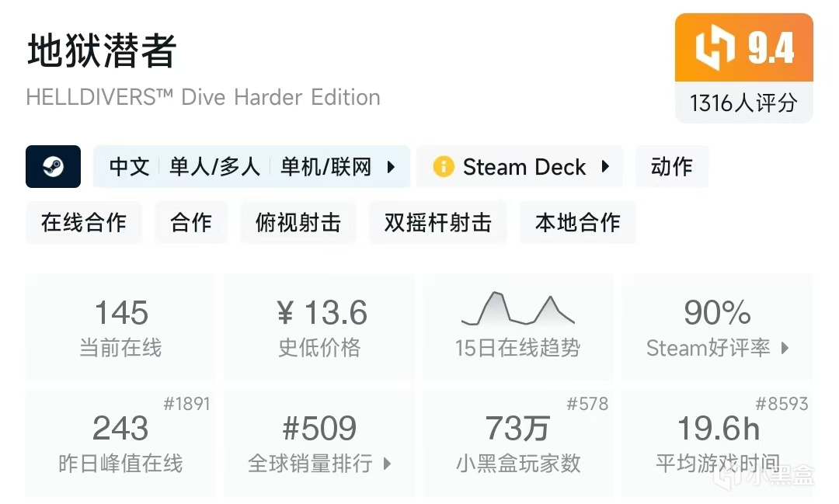This screenshot has width=839, height=504.
Task: Click the 小黑盒玩家数 73万 card
Action: point(517,443)
